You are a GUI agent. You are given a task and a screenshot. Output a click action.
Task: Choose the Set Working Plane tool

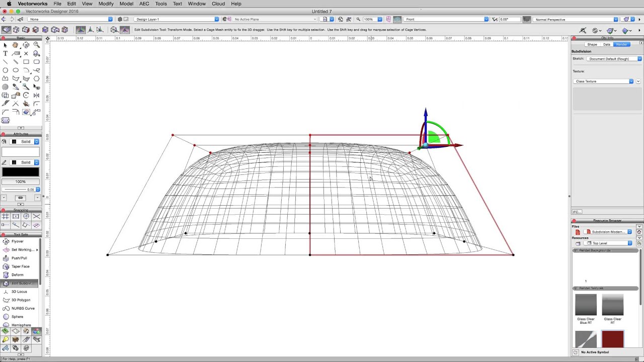[20, 250]
